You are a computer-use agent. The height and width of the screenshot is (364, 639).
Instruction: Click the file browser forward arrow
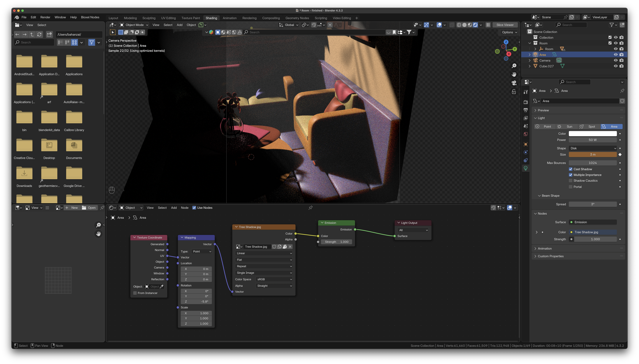click(24, 34)
